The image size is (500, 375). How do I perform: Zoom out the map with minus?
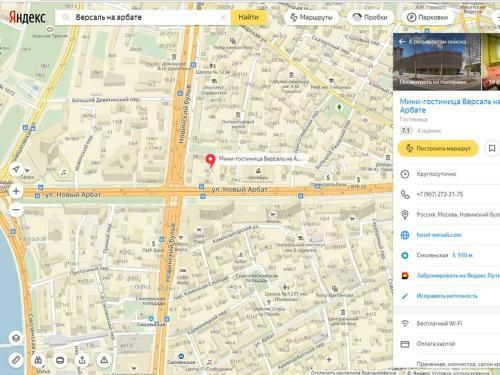[16, 210]
